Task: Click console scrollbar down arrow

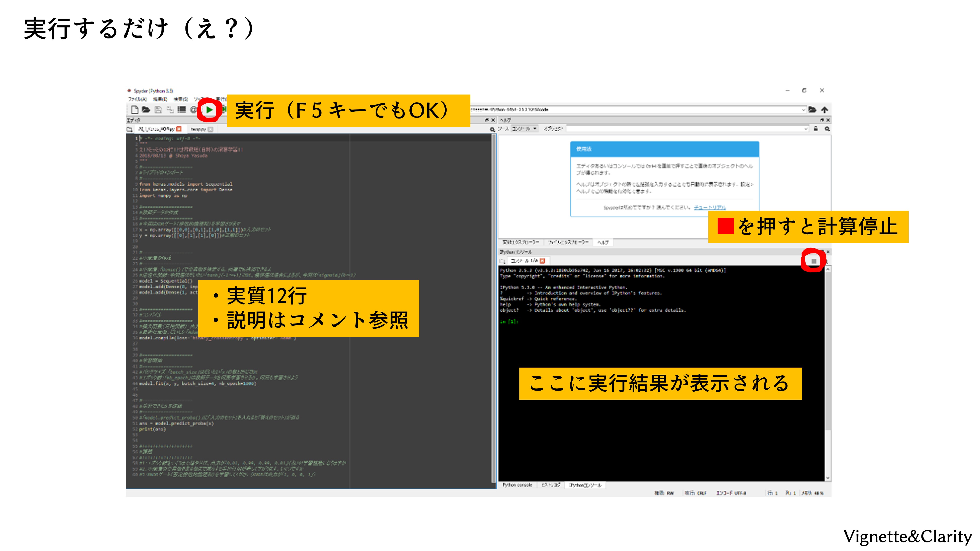Action: [828, 478]
